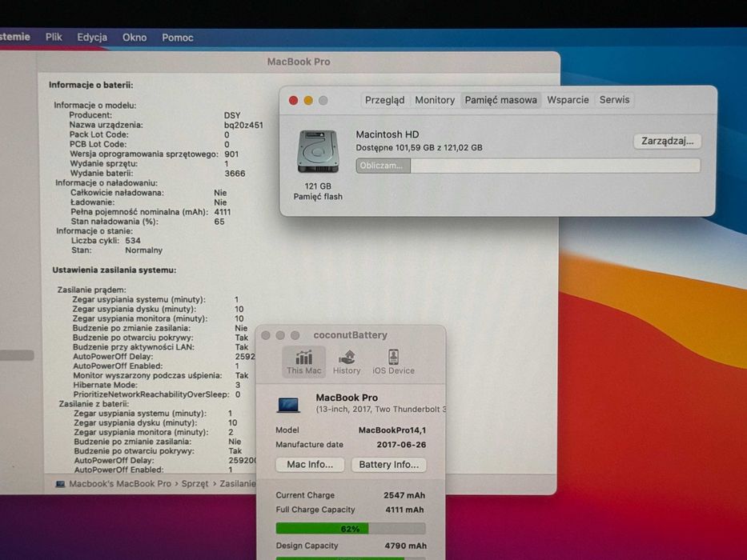
Task: Click the 62% charge progress bar
Action: coord(350,529)
